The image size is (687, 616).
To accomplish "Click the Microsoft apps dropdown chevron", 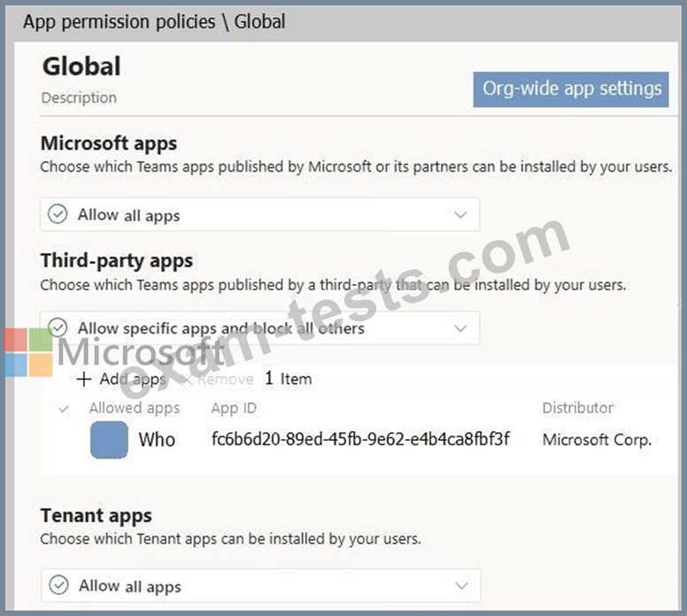I will click(x=460, y=215).
